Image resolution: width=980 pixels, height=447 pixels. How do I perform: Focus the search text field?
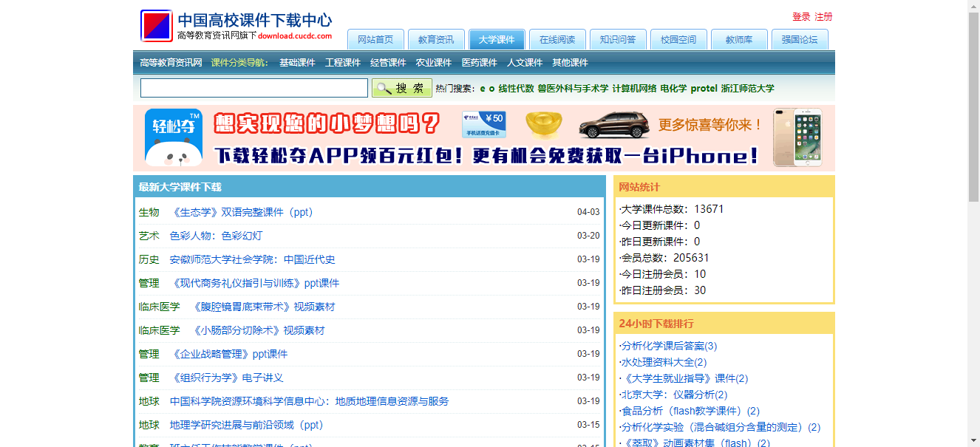[x=254, y=88]
